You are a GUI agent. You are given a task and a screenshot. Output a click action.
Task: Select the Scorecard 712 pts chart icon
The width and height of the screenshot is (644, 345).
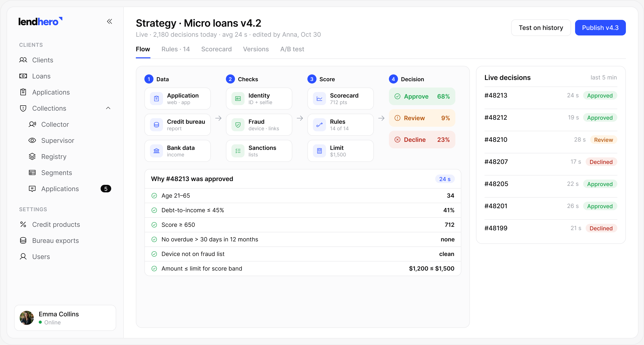pos(319,99)
